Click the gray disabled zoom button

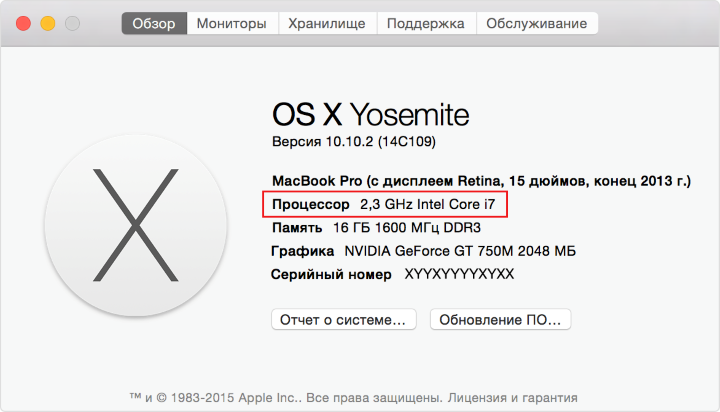coord(72,23)
